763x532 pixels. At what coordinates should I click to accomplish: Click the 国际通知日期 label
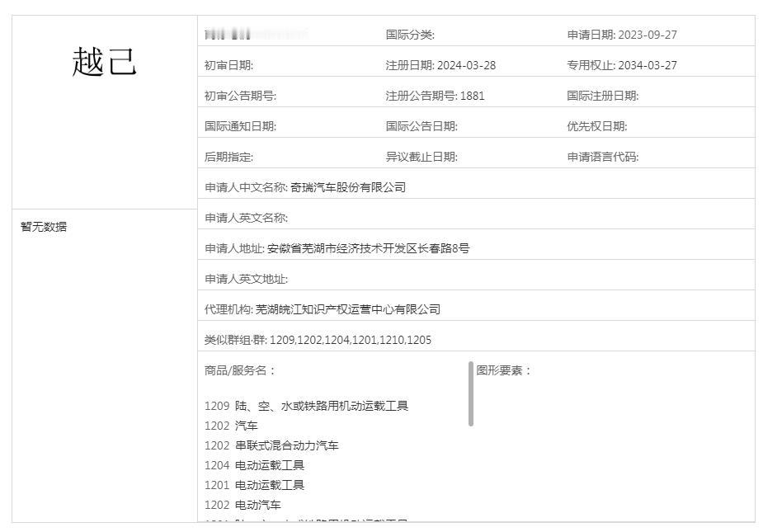[x=240, y=126]
